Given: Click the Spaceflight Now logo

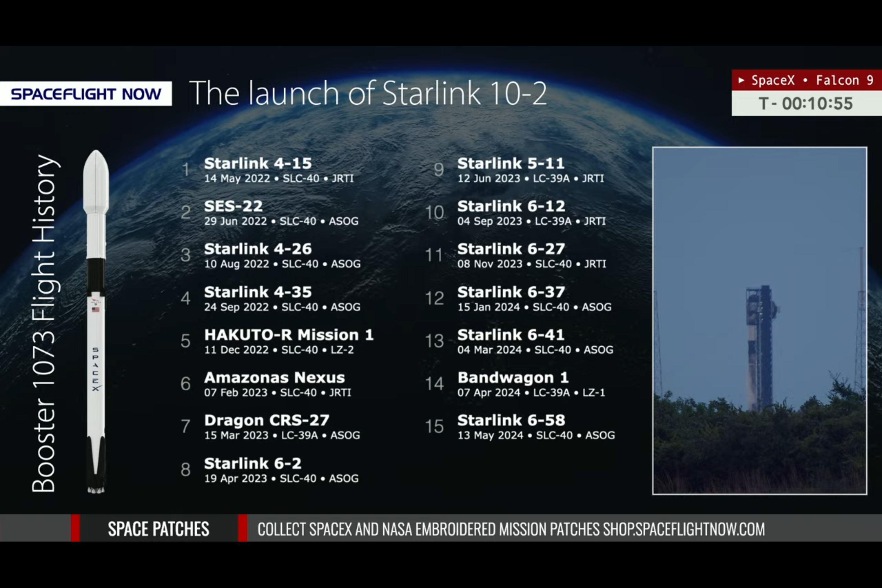Looking at the screenshot, I should pos(86,94).
